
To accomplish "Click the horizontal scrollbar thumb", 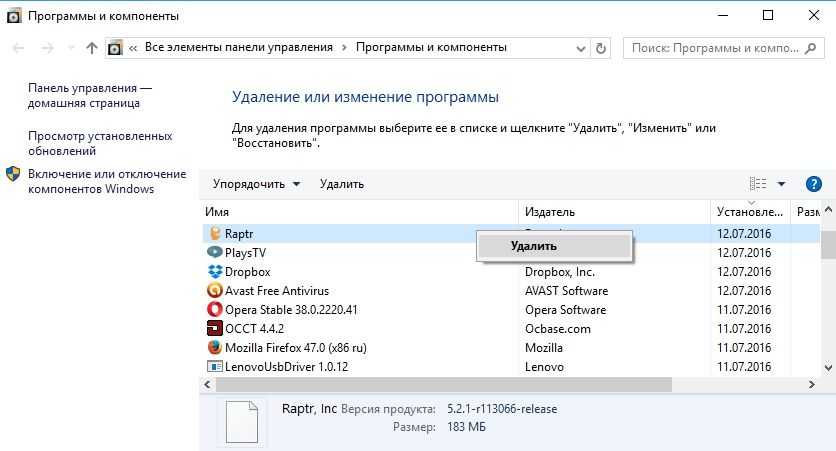I will pyautogui.click(x=444, y=384).
